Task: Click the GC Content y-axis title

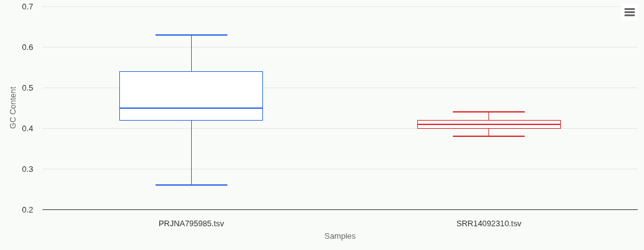Action: pyautogui.click(x=13, y=108)
